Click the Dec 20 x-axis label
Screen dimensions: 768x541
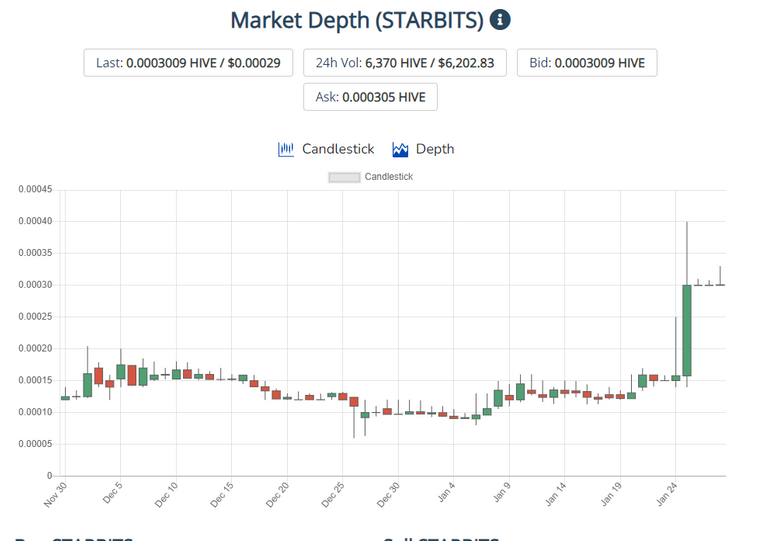[x=277, y=494]
